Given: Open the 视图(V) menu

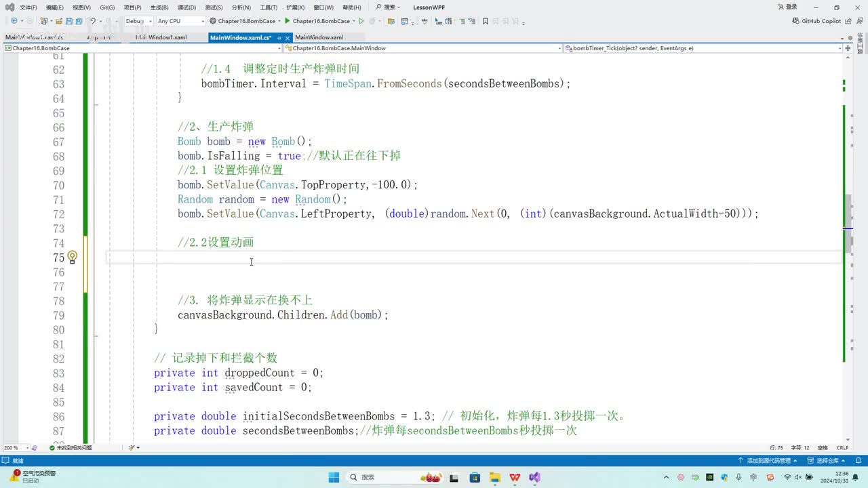Looking at the screenshot, I should (x=81, y=7).
